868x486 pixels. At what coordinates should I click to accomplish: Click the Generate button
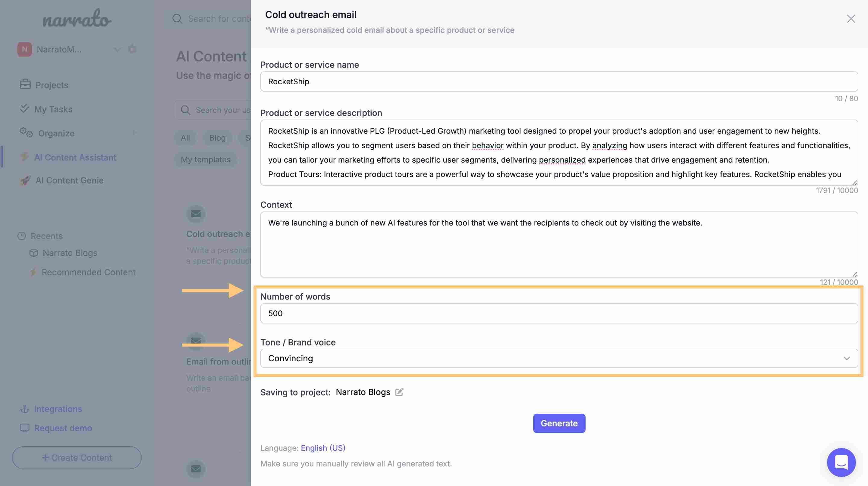[559, 423]
